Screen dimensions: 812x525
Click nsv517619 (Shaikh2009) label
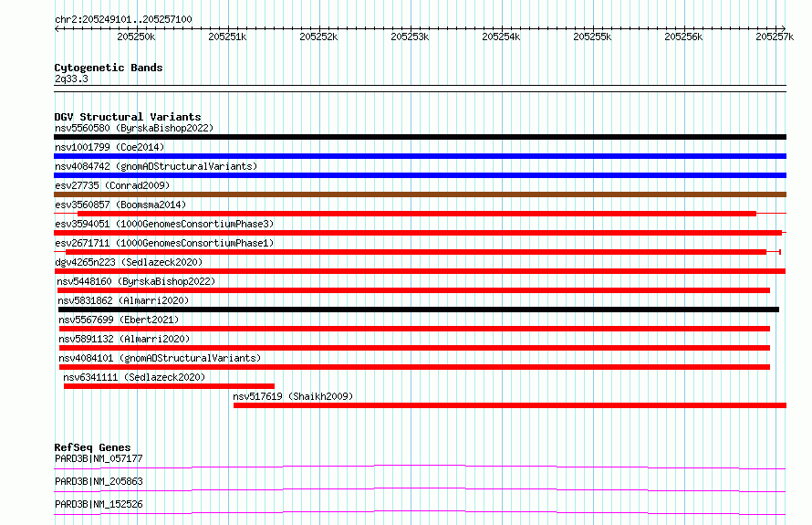(x=293, y=396)
